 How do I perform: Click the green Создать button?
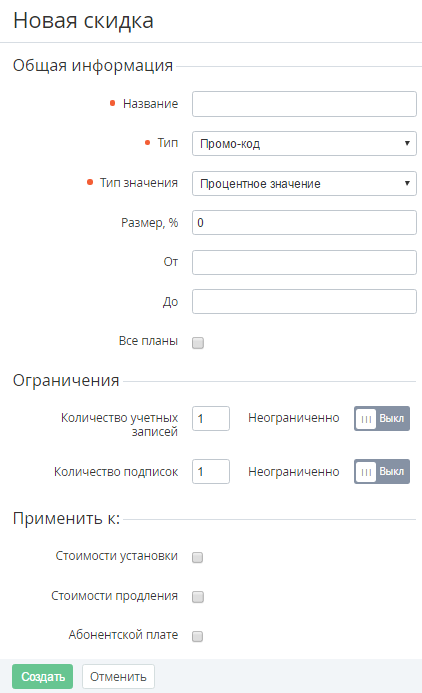[x=42, y=676]
